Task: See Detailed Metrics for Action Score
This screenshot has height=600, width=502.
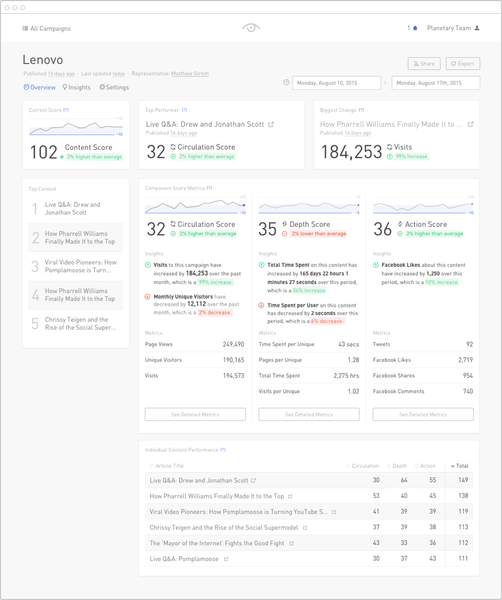Action: click(423, 414)
